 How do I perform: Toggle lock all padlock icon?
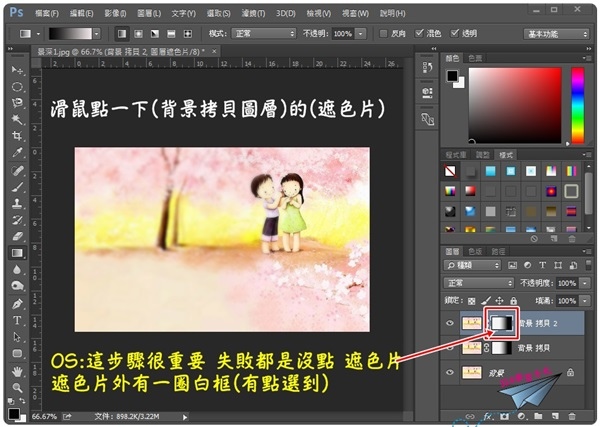(x=514, y=301)
